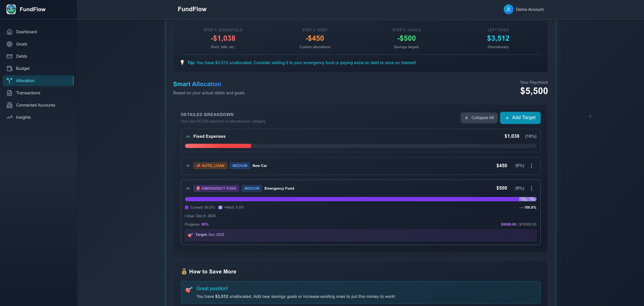This screenshot has width=644, height=306.
Task: Click the Transactions sidebar icon
Action: [x=9, y=93]
